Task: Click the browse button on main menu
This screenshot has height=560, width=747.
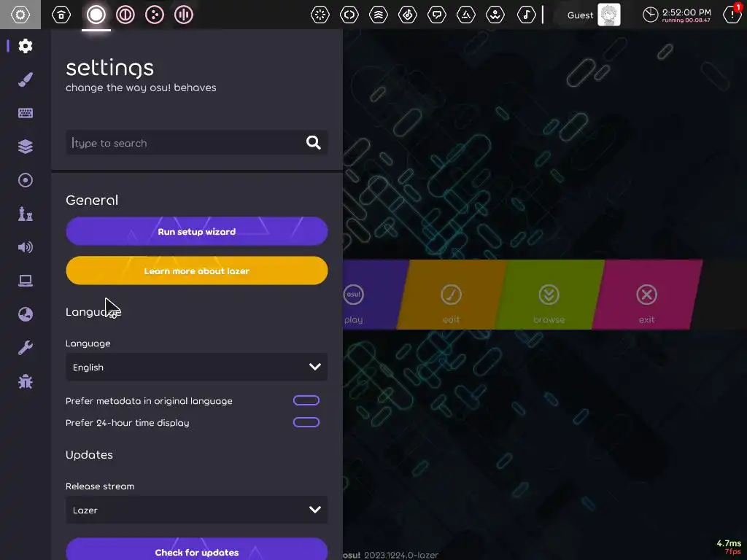Action: pyautogui.click(x=549, y=295)
